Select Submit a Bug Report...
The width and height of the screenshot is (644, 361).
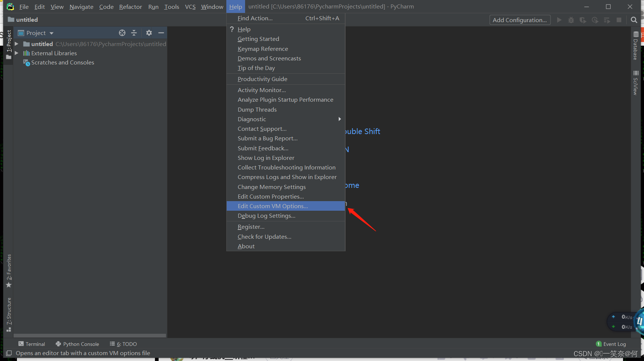(286, 138)
